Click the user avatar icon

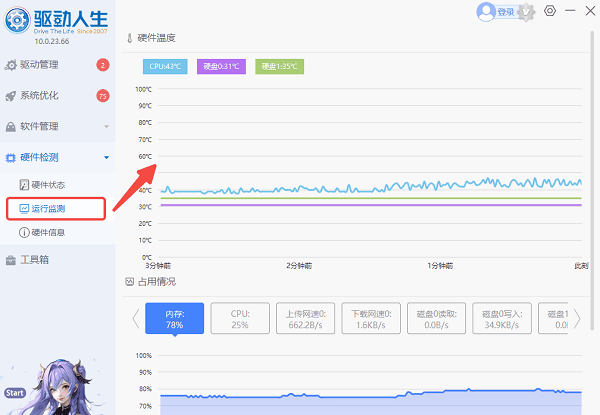pos(486,12)
